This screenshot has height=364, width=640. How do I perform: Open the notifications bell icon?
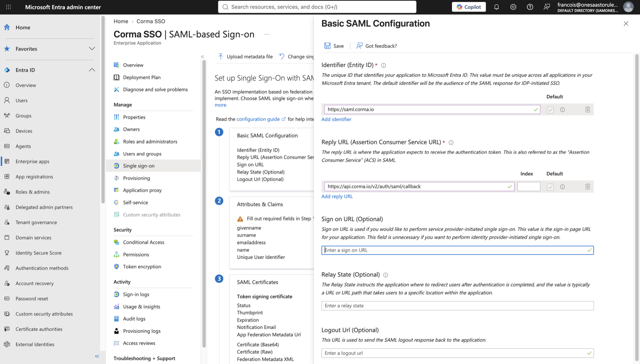click(x=496, y=7)
